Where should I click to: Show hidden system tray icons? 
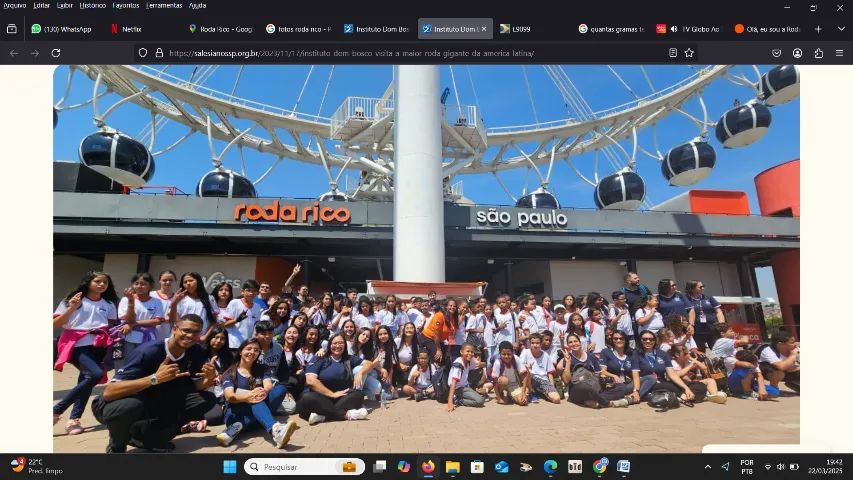pos(708,467)
